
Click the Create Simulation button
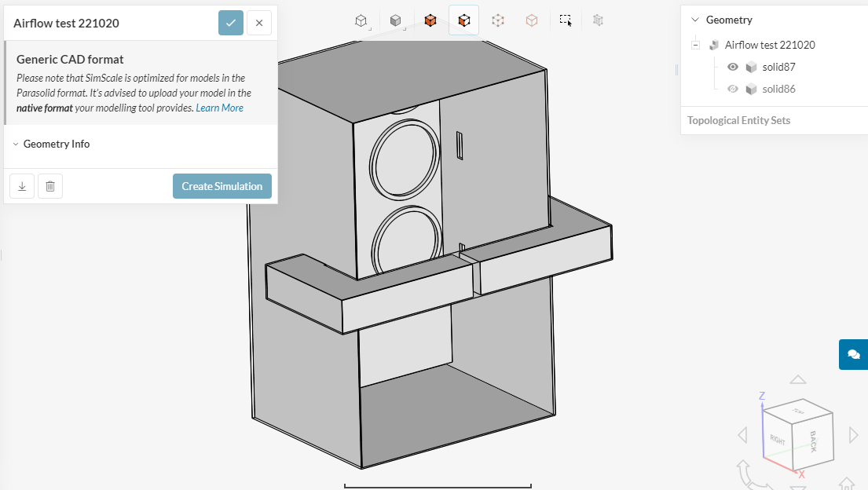tap(222, 186)
